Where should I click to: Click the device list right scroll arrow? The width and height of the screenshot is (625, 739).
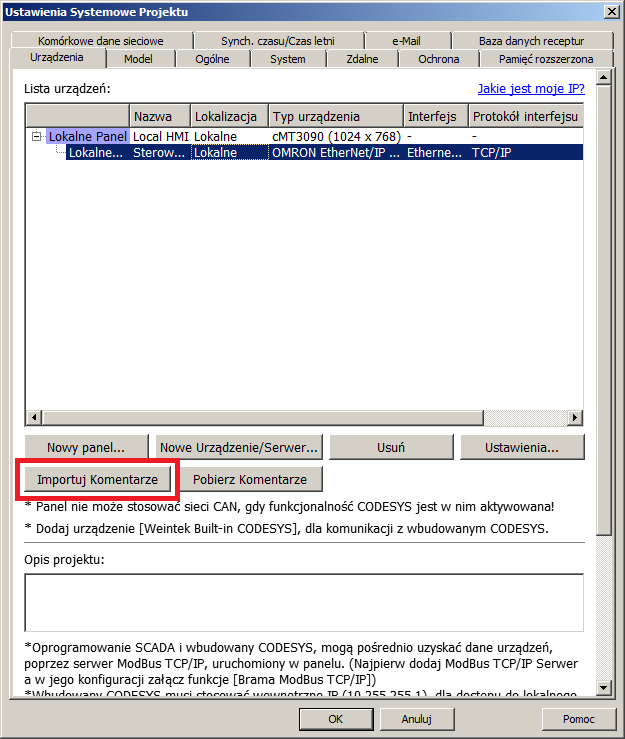click(577, 416)
